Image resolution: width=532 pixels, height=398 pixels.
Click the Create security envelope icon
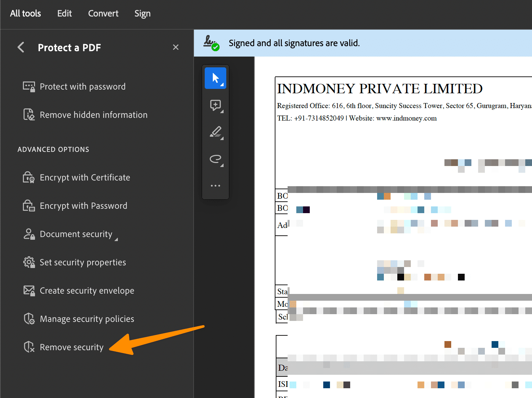[29, 291]
